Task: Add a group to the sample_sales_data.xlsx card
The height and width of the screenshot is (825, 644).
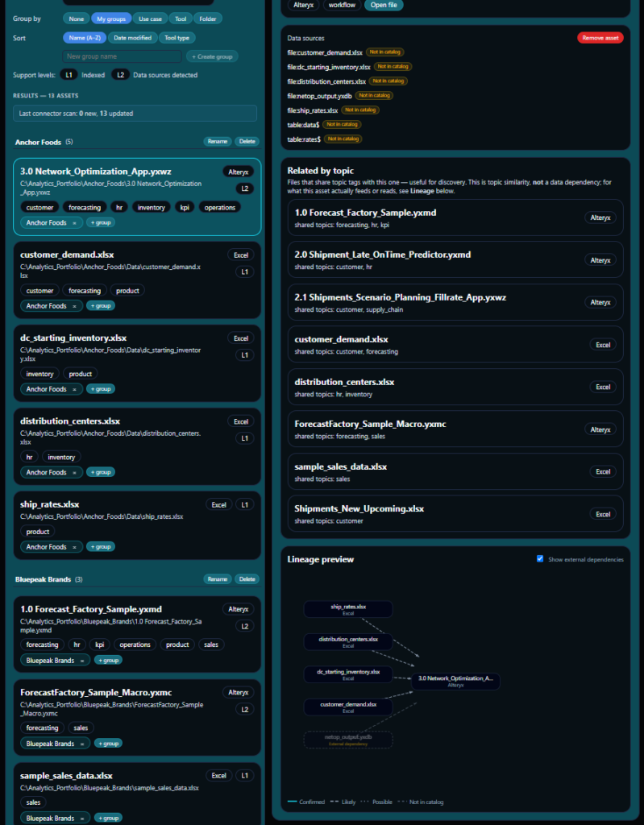Action: pos(108,819)
